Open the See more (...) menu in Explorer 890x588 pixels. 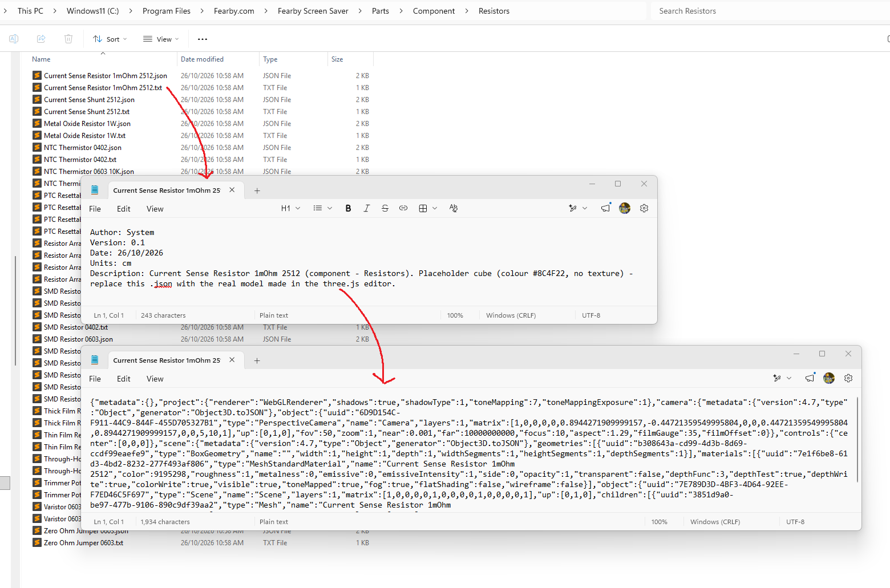pos(203,39)
